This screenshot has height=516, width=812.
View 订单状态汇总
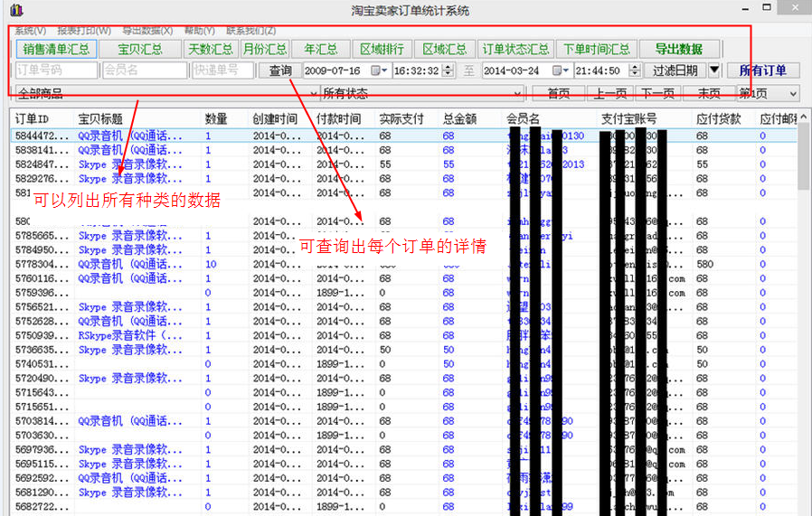coord(515,49)
